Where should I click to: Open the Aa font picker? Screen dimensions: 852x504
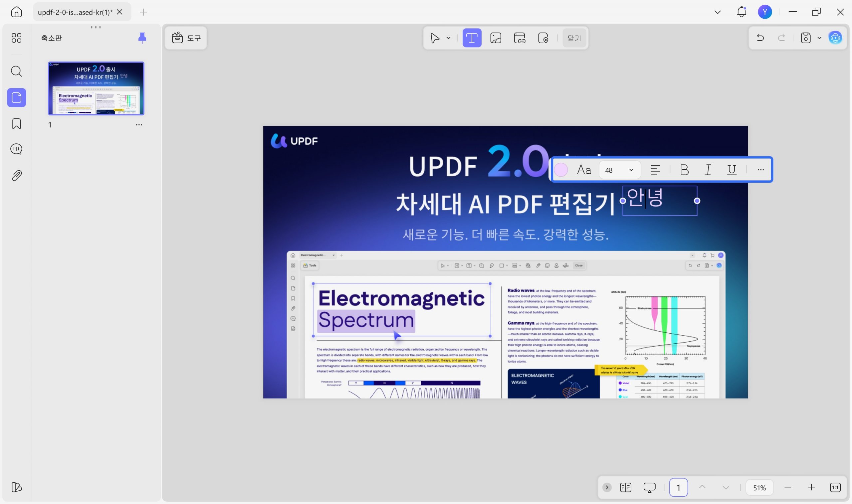click(584, 170)
